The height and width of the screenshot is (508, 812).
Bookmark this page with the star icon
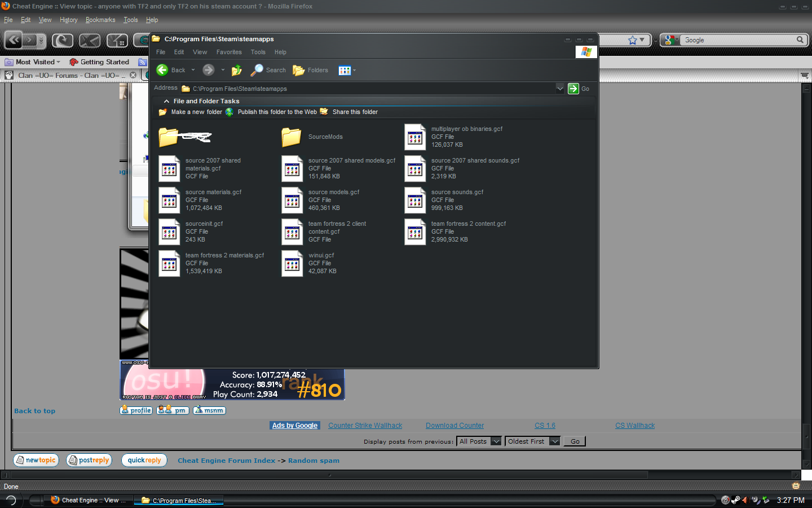coord(633,40)
